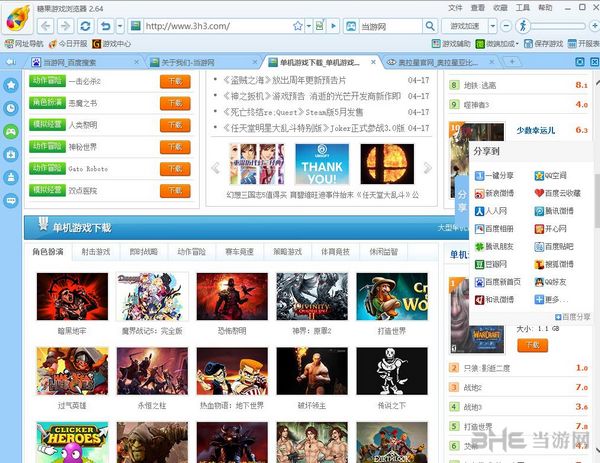Show previous thumbnails with the carousel left arrow

(x=216, y=167)
